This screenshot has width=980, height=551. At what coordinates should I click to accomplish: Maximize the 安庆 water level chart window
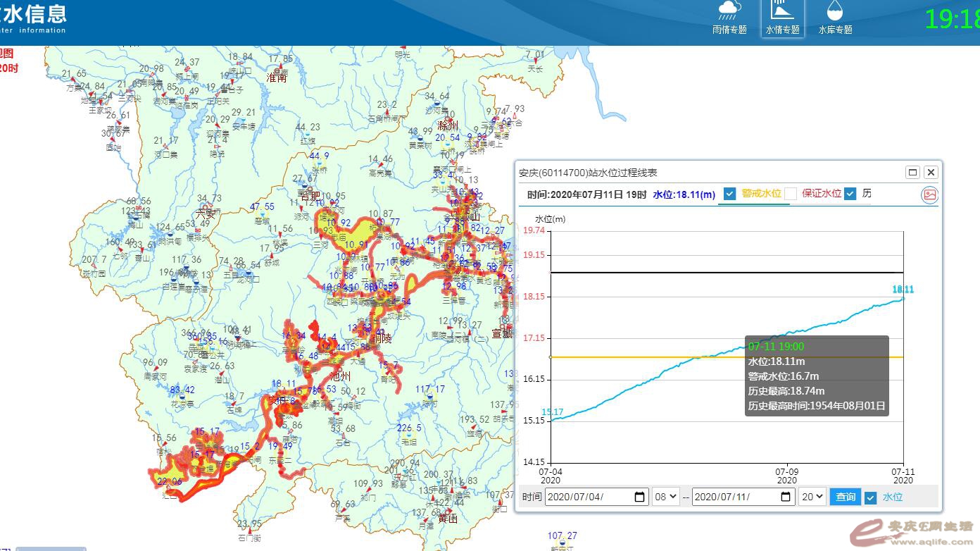tap(913, 173)
